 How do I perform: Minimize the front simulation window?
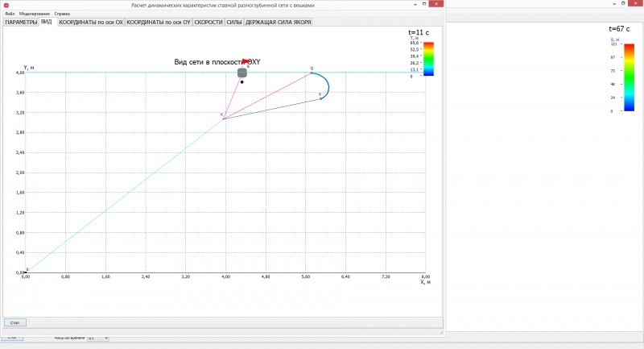click(415, 4)
